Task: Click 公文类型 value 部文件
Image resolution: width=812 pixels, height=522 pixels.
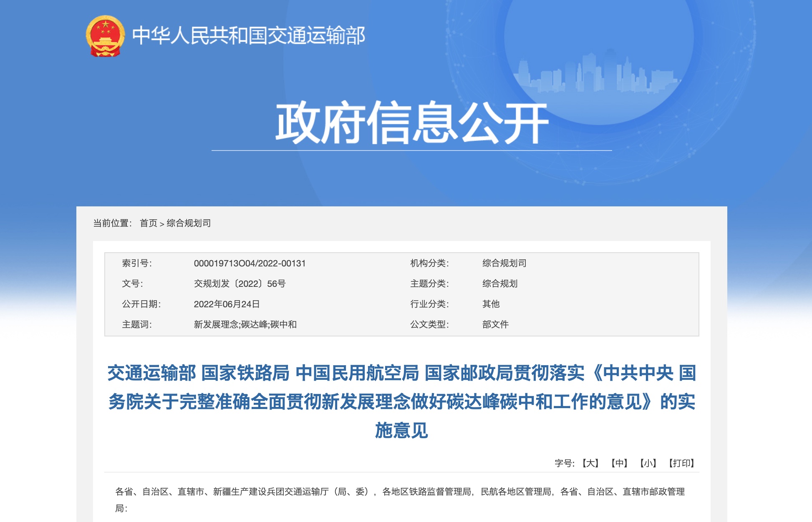Action: click(495, 324)
